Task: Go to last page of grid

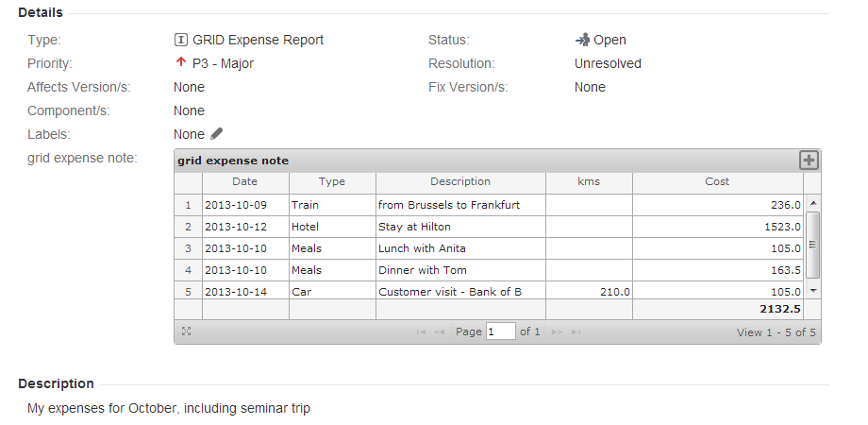Action: [x=576, y=331]
